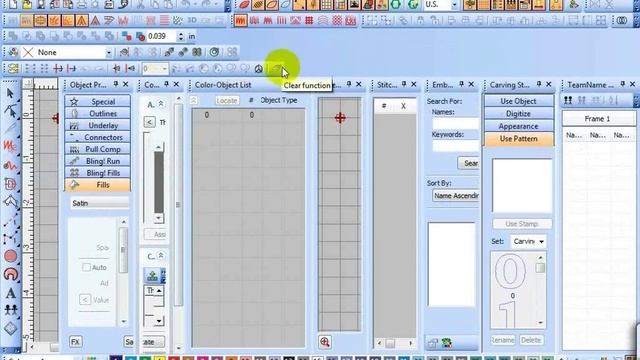640x360 pixels.
Task: Click the first icon in TeamName toolbar
Action: pos(568,100)
